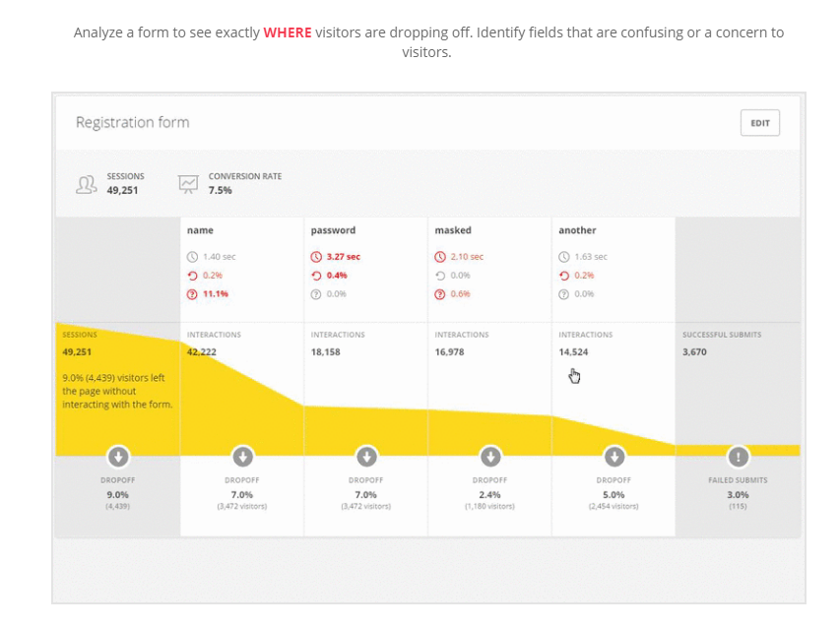
Task: Expand the dropoff arrow under name column
Action: click(241, 457)
